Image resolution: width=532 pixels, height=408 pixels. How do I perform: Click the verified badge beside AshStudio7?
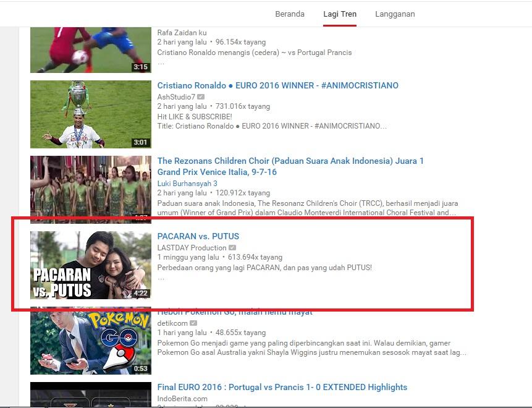pyautogui.click(x=201, y=96)
